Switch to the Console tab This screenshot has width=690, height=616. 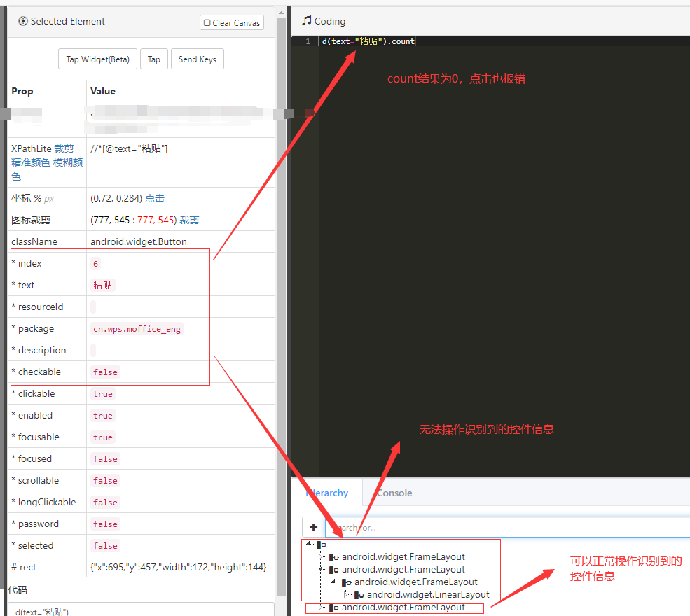pyautogui.click(x=394, y=493)
